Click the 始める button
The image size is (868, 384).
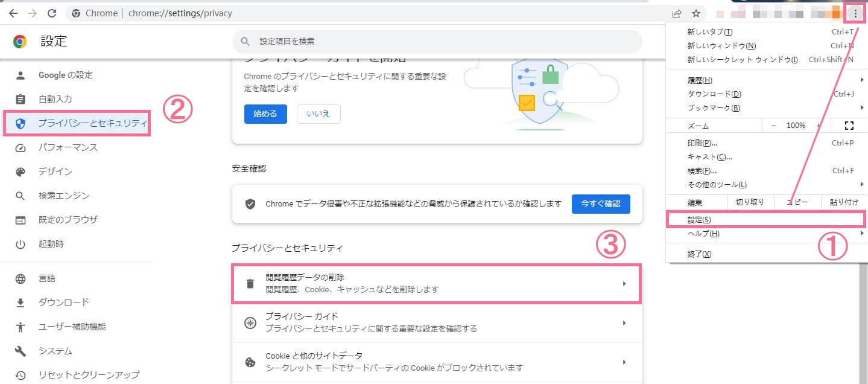pyautogui.click(x=265, y=114)
